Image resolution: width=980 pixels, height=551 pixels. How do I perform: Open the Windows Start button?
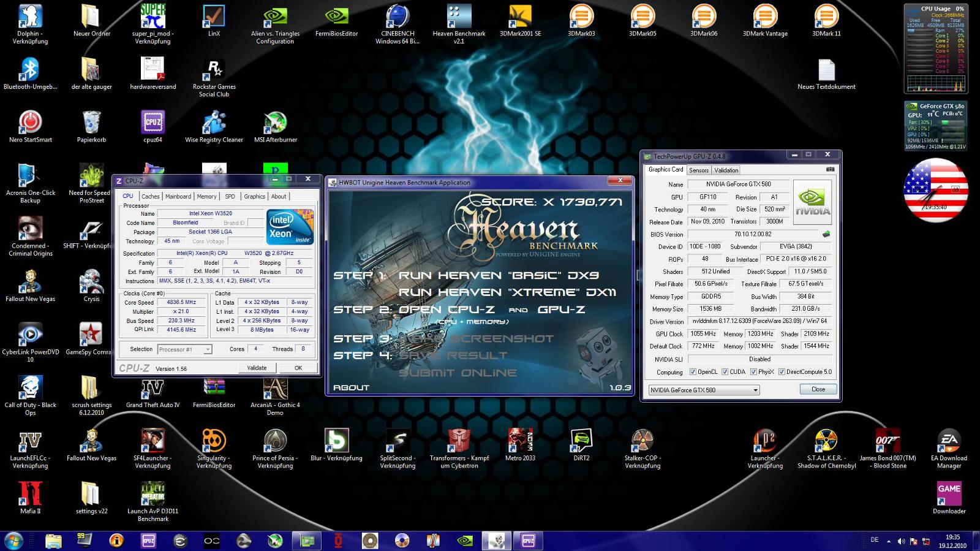pos(13,541)
